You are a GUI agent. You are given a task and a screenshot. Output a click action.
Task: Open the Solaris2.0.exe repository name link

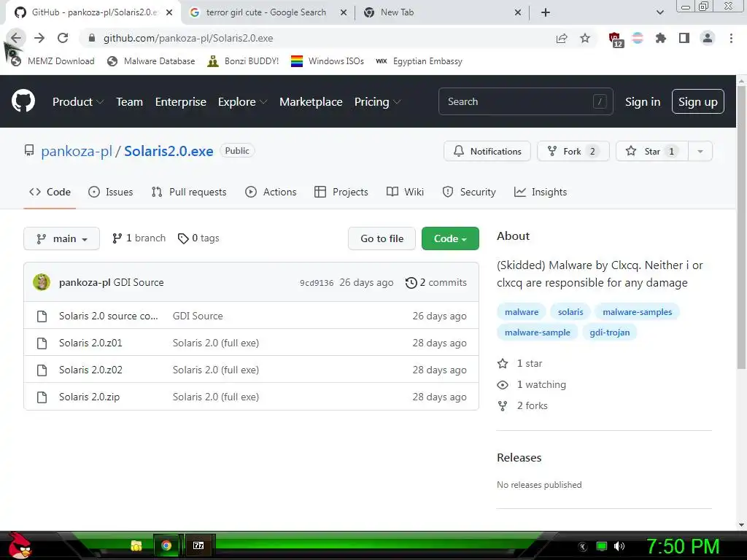[169, 151]
